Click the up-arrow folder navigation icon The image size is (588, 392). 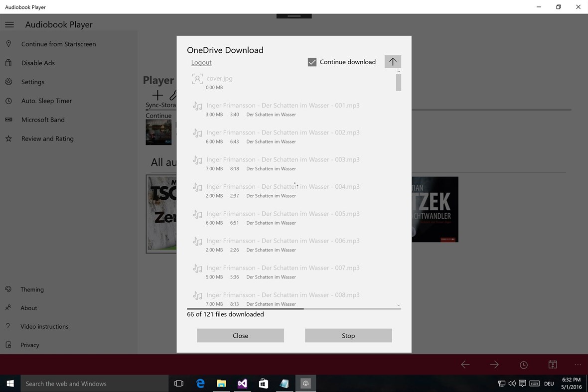point(393,61)
